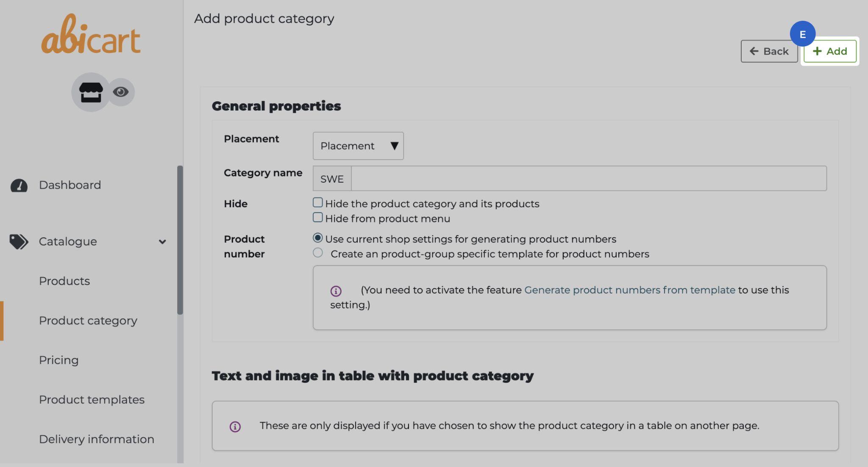Click the Catalogue tags icon
This screenshot has height=467, width=868.
click(x=19, y=242)
